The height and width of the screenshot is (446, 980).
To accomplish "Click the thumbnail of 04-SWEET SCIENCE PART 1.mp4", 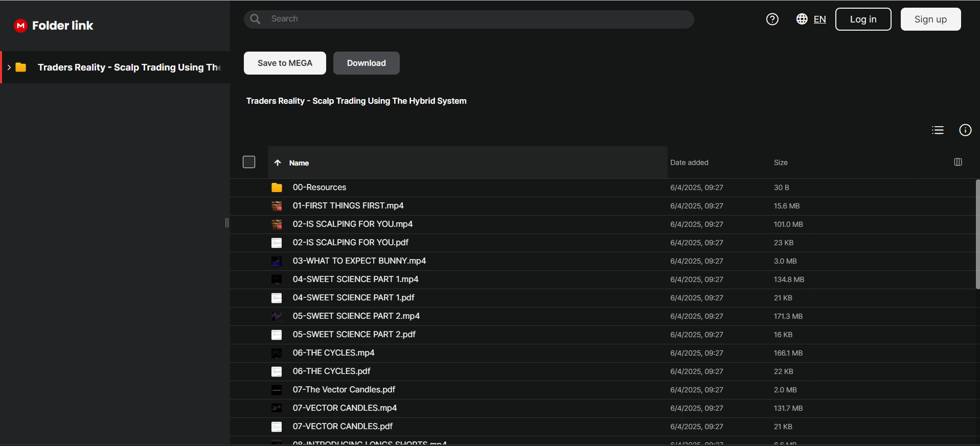I will point(277,279).
